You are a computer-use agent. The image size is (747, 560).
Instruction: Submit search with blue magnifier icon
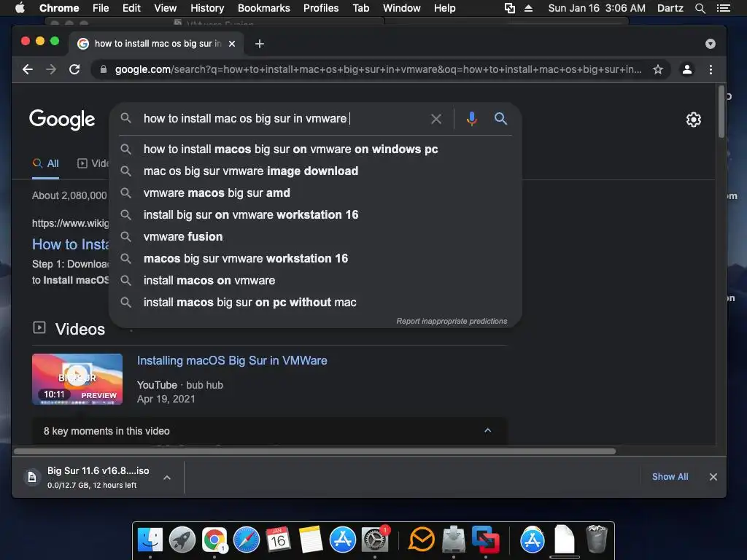tap(500, 119)
